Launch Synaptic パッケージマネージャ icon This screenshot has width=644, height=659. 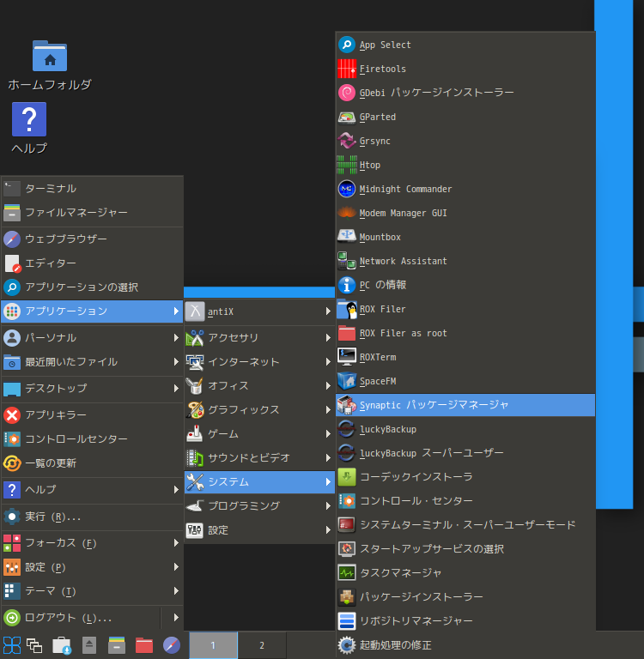pos(347,405)
